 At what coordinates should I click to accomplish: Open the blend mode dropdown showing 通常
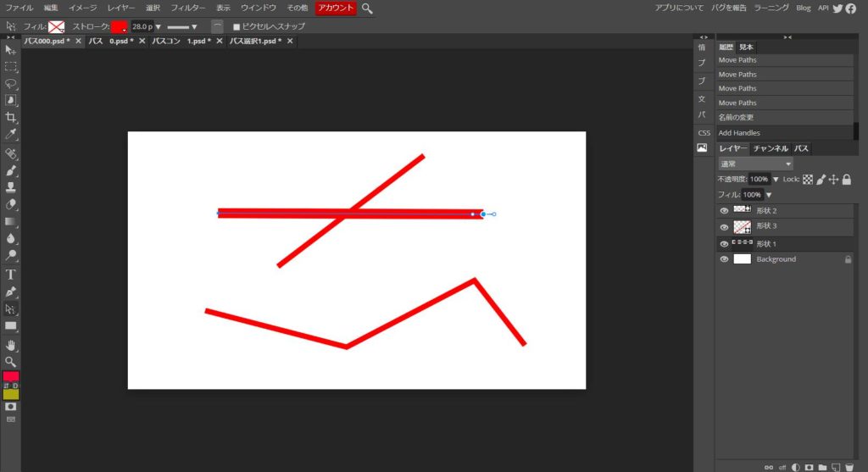(x=755, y=164)
